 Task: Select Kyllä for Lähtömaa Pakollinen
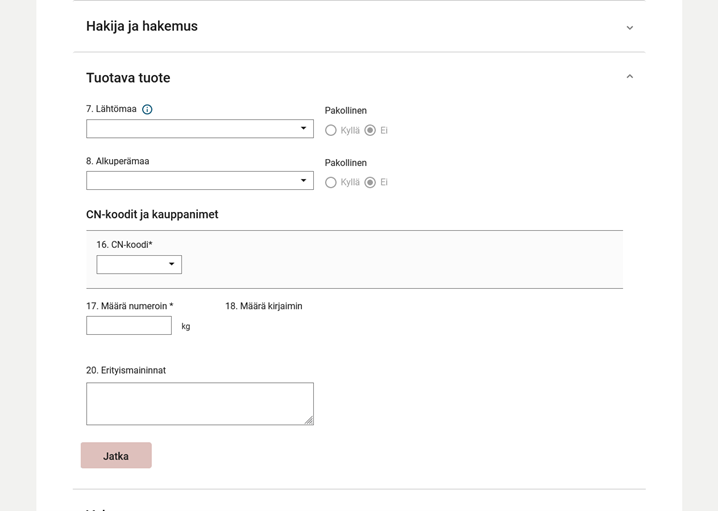(x=331, y=131)
